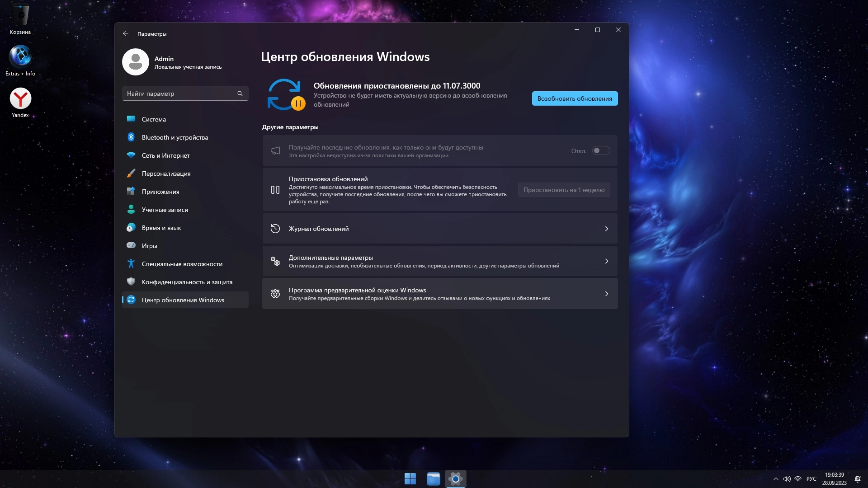This screenshot has width=868, height=488.
Task: Expand Журнал обновлений chevron
Action: tap(606, 229)
